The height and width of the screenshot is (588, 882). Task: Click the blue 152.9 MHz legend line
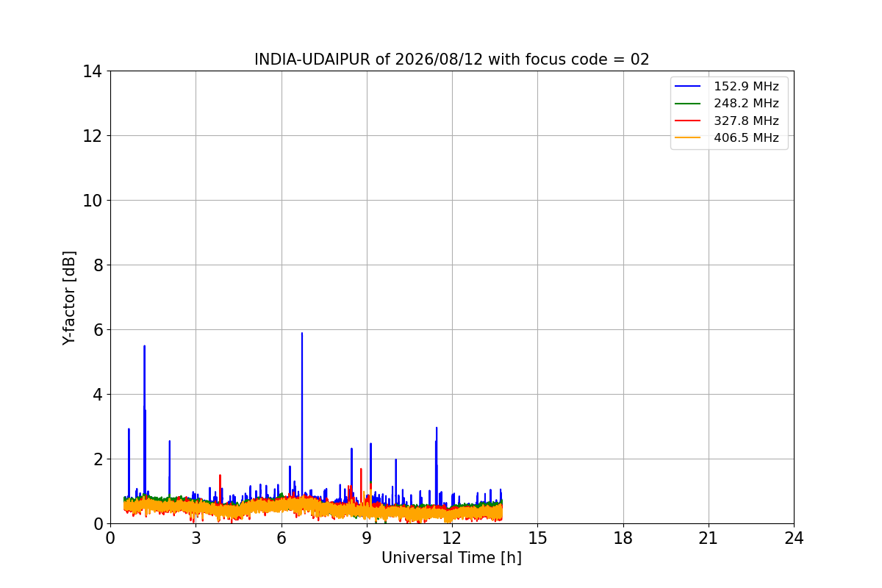689,87
